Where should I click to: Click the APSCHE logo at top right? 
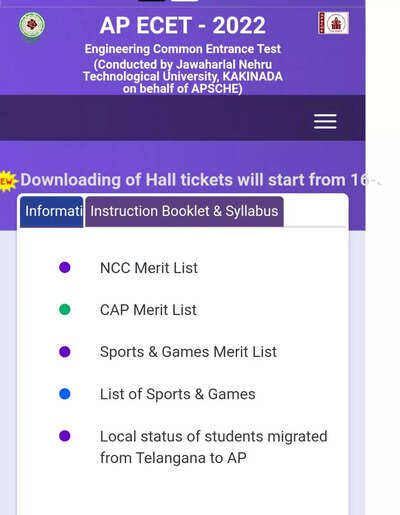pos(334,23)
